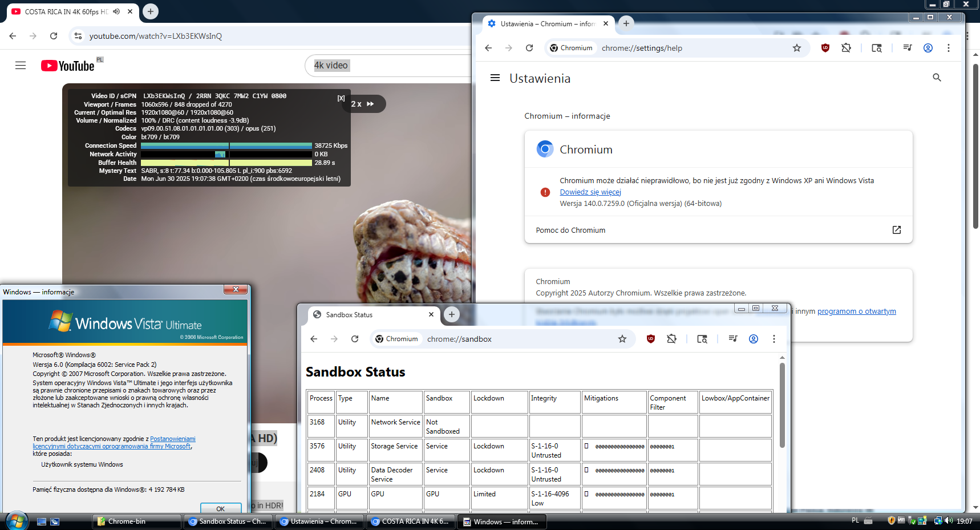Open a new tab in the YouTube window
The image size is (980, 530).
pyautogui.click(x=151, y=11)
